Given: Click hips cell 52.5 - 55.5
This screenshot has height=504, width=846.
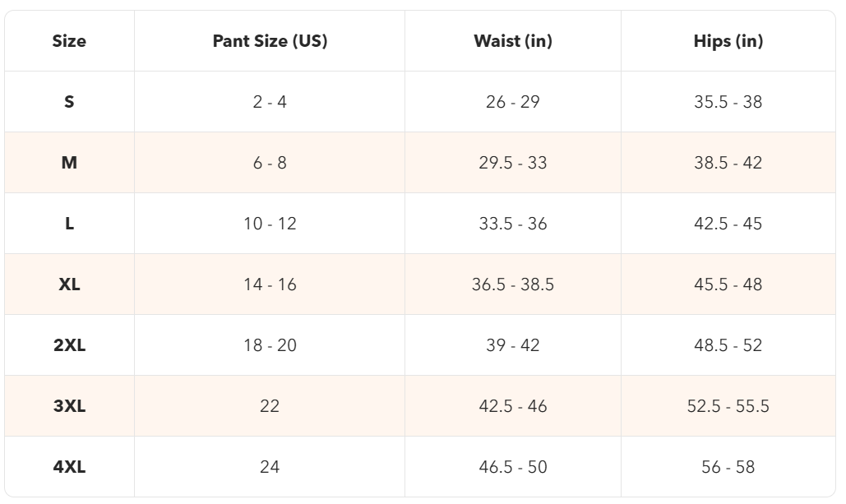Looking at the screenshot, I should click(x=728, y=406).
